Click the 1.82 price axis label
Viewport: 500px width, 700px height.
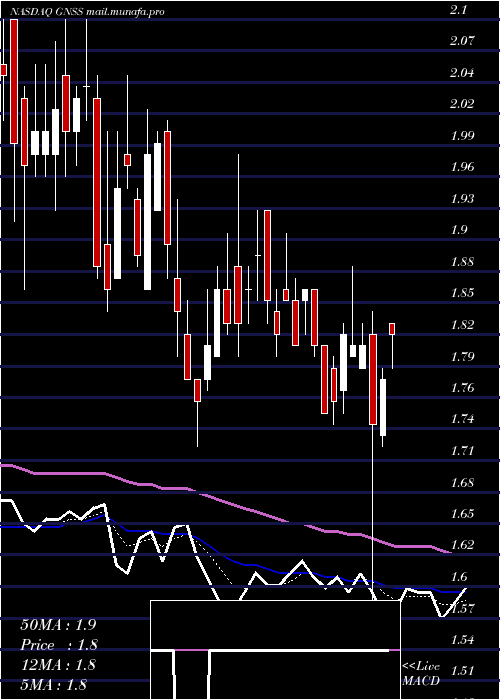tap(462, 325)
